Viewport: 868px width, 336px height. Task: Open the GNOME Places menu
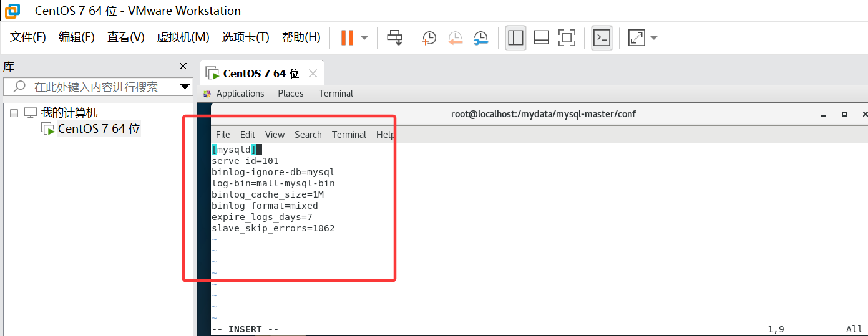(x=291, y=94)
